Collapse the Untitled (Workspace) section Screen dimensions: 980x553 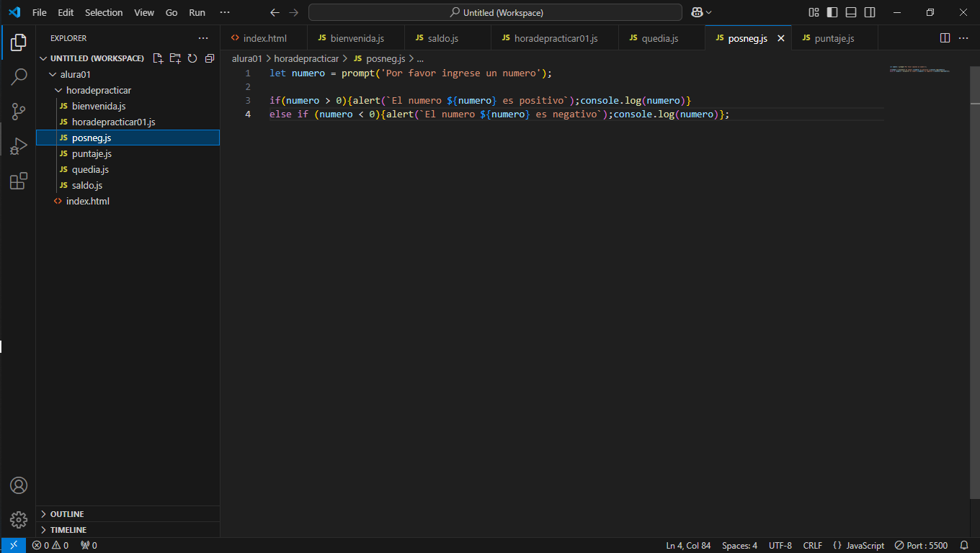44,58
